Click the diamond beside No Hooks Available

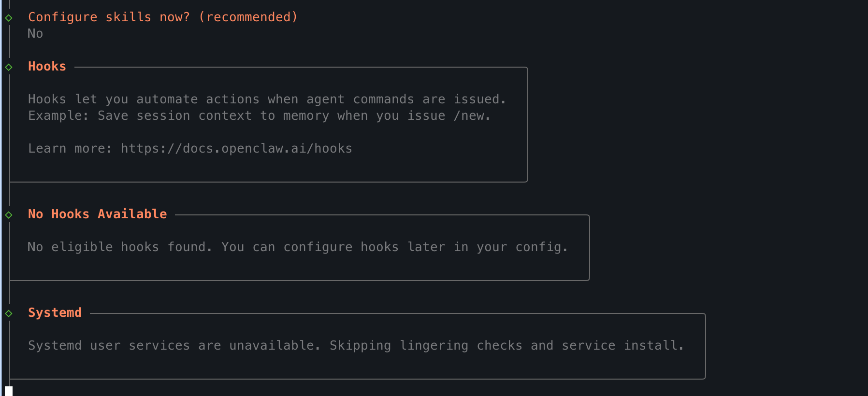(9, 215)
